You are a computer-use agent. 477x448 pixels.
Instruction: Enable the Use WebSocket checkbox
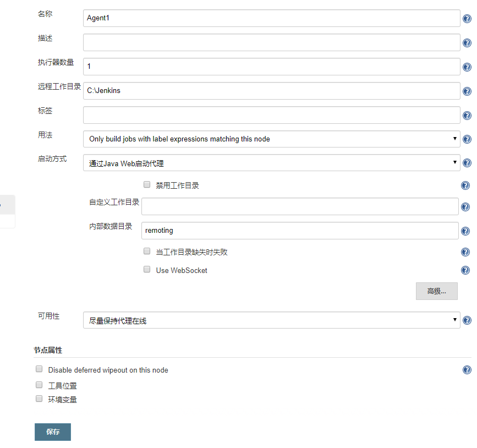point(147,269)
